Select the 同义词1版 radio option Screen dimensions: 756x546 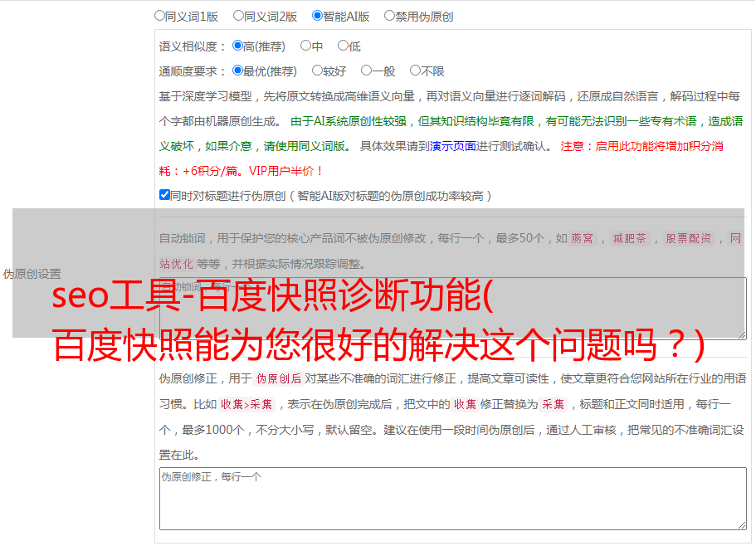(x=159, y=16)
